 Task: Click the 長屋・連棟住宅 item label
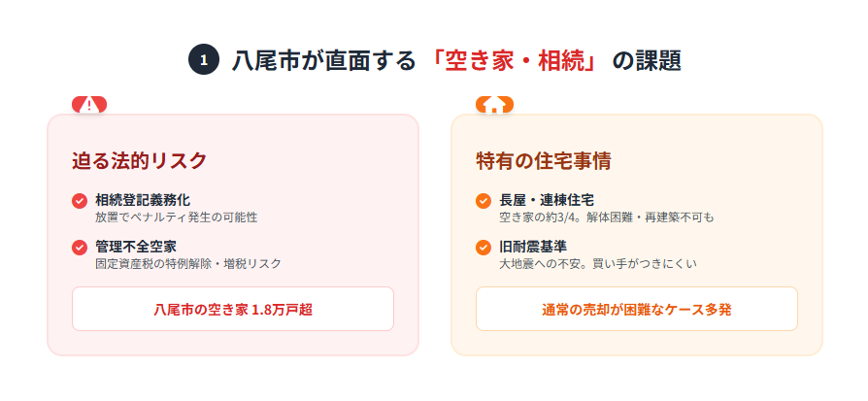point(546,200)
